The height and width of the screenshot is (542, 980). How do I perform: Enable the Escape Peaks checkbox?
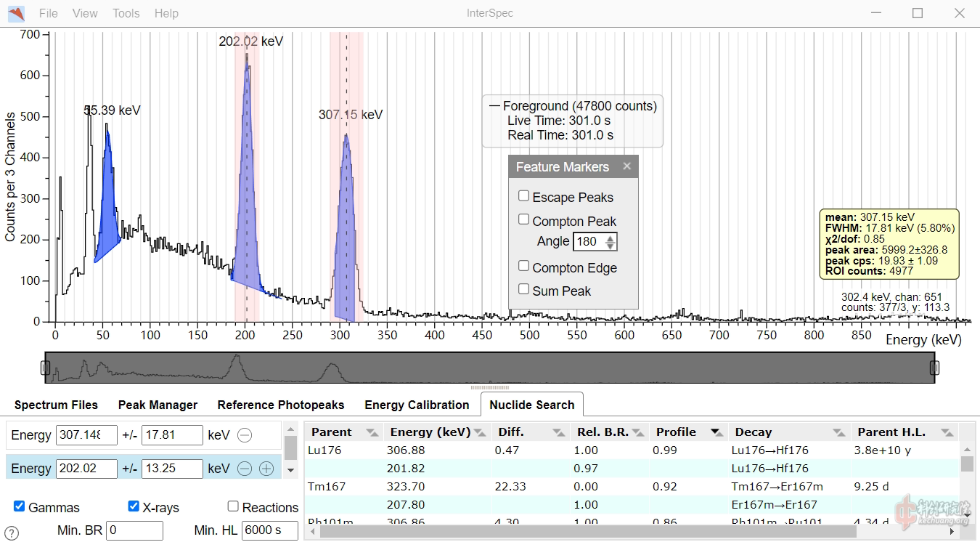click(523, 196)
